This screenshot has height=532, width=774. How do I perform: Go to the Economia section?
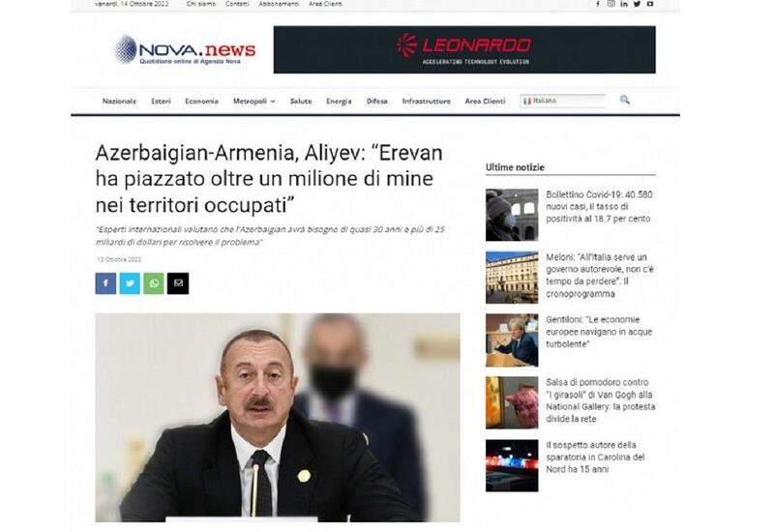(x=201, y=102)
